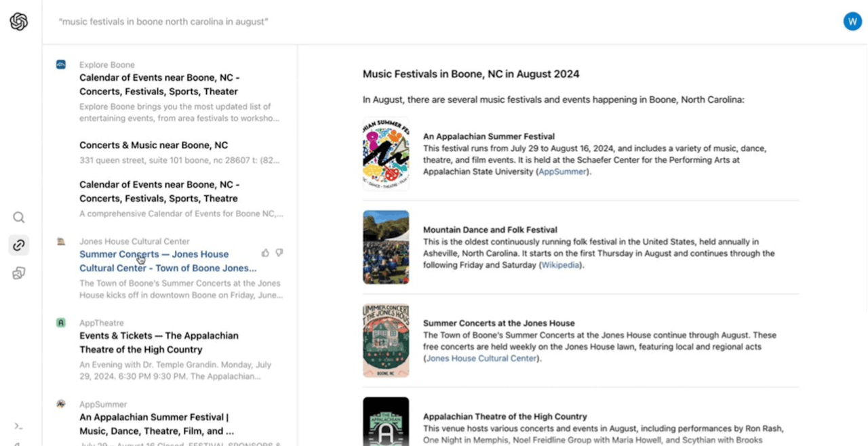This screenshot has width=868, height=446.
Task: Give thumbs up to Jones House result
Action: (x=265, y=253)
